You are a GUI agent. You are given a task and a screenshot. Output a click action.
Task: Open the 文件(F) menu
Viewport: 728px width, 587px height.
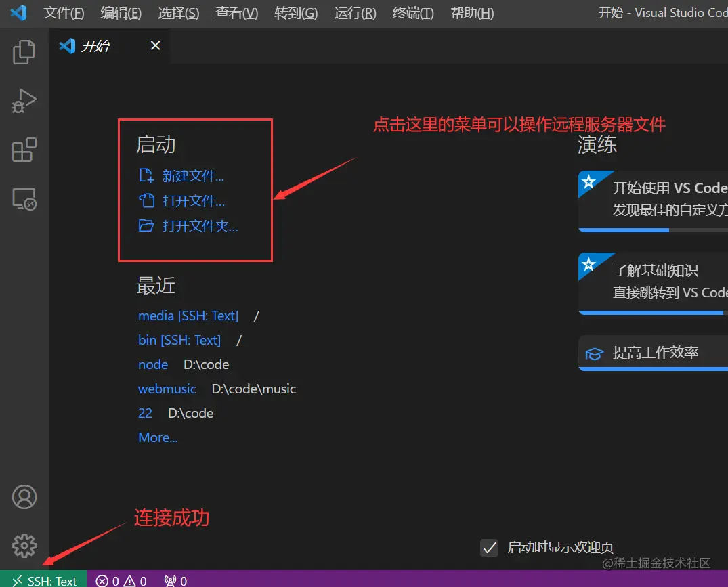tap(64, 13)
